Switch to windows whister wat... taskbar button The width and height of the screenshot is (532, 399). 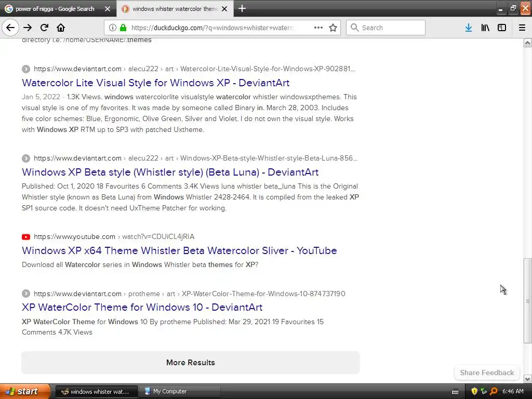coord(96,392)
